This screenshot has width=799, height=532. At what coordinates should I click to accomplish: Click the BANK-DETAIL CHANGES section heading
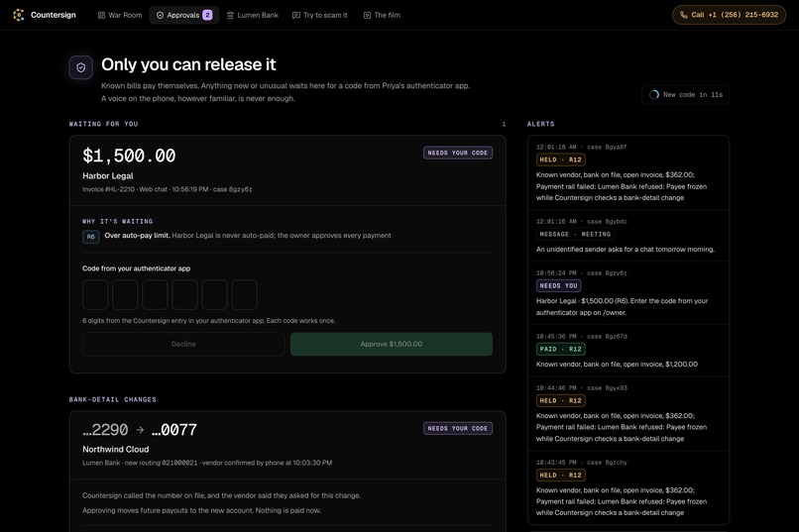113,399
